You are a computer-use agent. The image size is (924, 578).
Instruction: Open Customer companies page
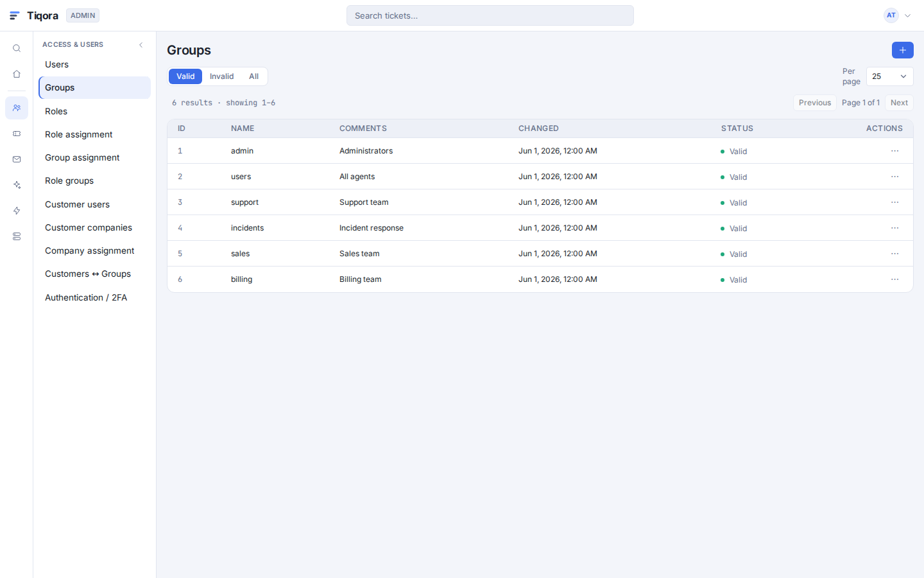point(94,227)
